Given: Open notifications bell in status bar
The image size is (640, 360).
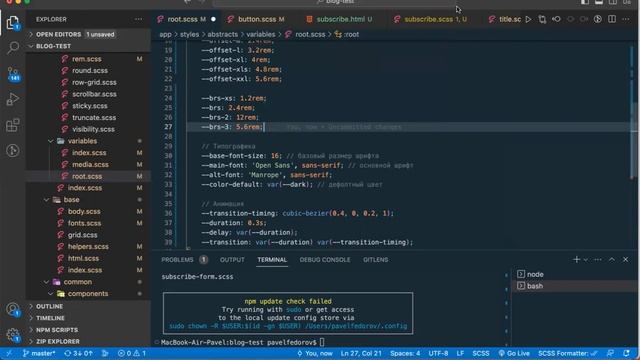Looking at the screenshot, I should (x=626, y=353).
